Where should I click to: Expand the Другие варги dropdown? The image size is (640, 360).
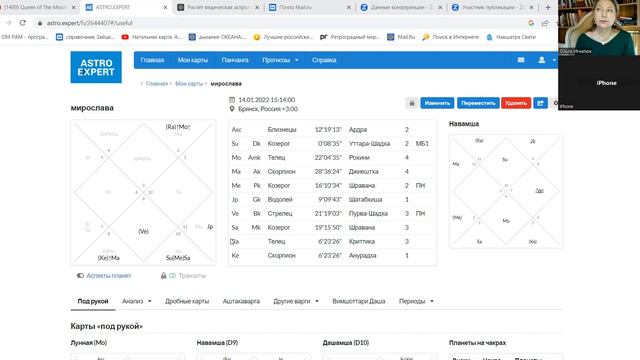pyautogui.click(x=296, y=301)
